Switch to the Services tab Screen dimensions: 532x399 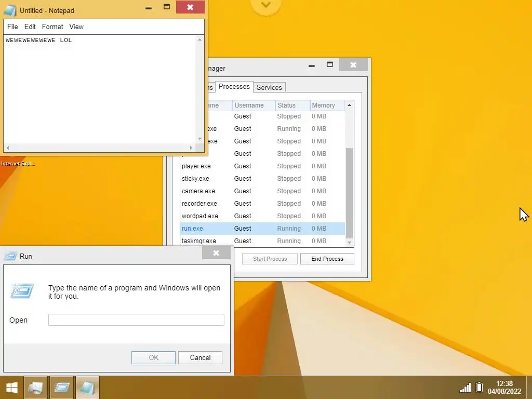click(269, 87)
